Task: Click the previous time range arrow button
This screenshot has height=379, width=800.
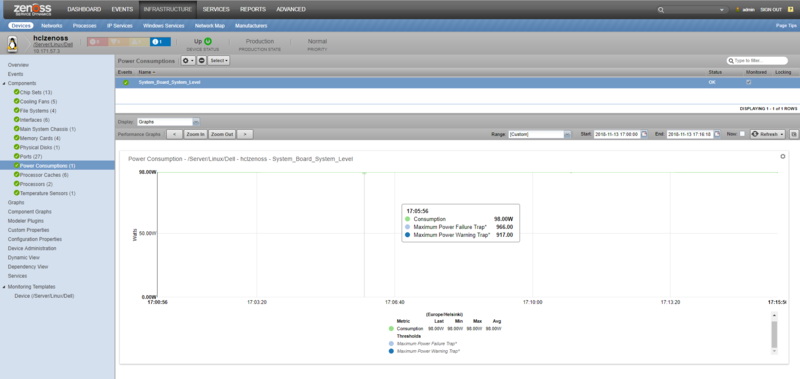Action: click(174, 134)
